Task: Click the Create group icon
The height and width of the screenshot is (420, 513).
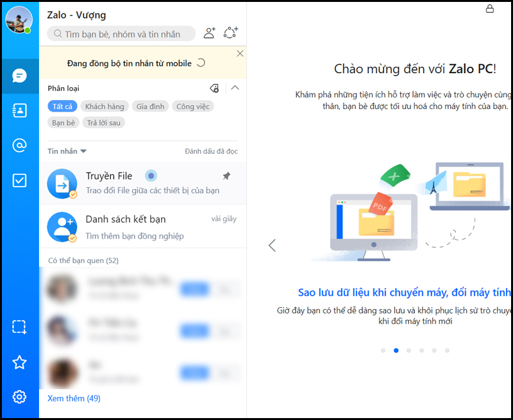Action: coord(231,33)
